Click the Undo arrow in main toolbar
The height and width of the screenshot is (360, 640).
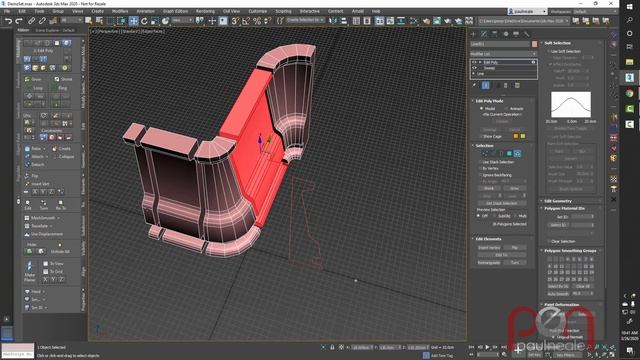click(x=8, y=21)
